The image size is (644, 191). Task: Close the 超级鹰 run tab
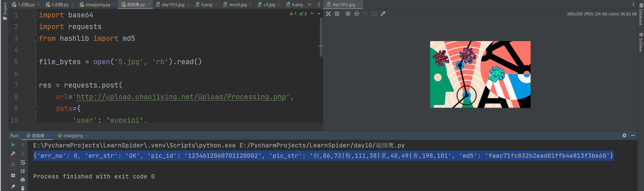pos(48,136)
